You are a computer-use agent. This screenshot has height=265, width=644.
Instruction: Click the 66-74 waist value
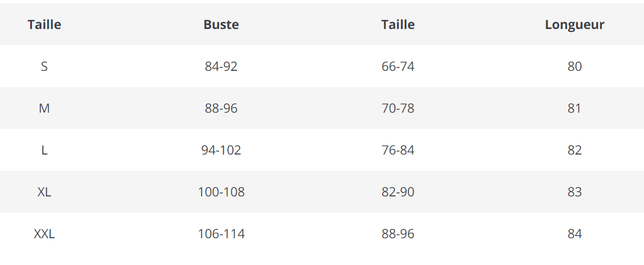click(398, 66)
